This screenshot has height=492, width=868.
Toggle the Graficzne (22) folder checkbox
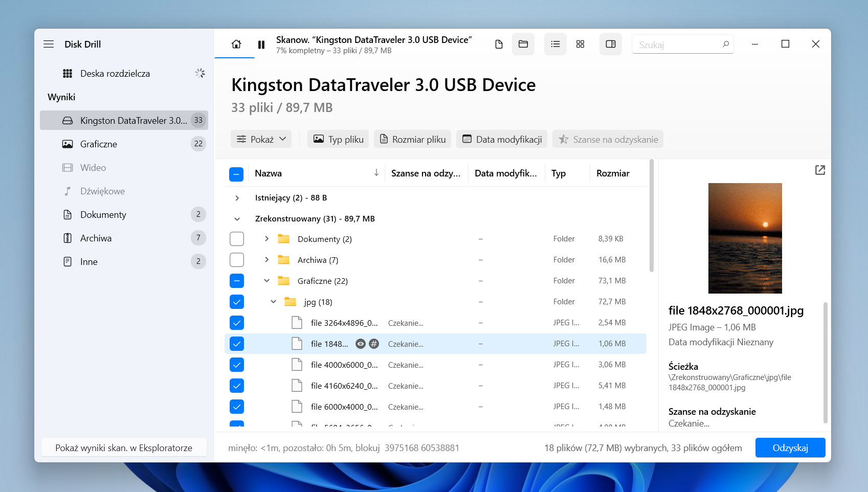point(237,281)
